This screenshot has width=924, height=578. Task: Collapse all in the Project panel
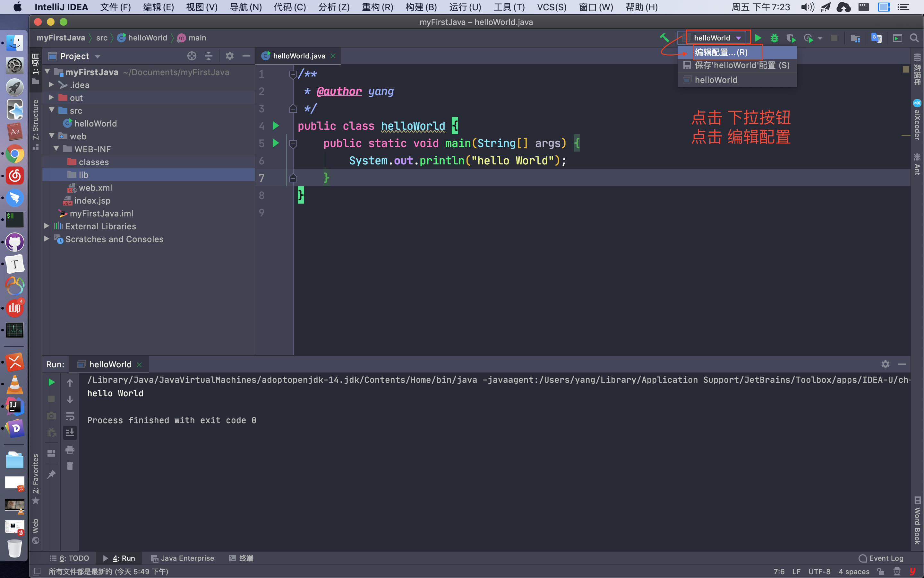tap(209, 56)
